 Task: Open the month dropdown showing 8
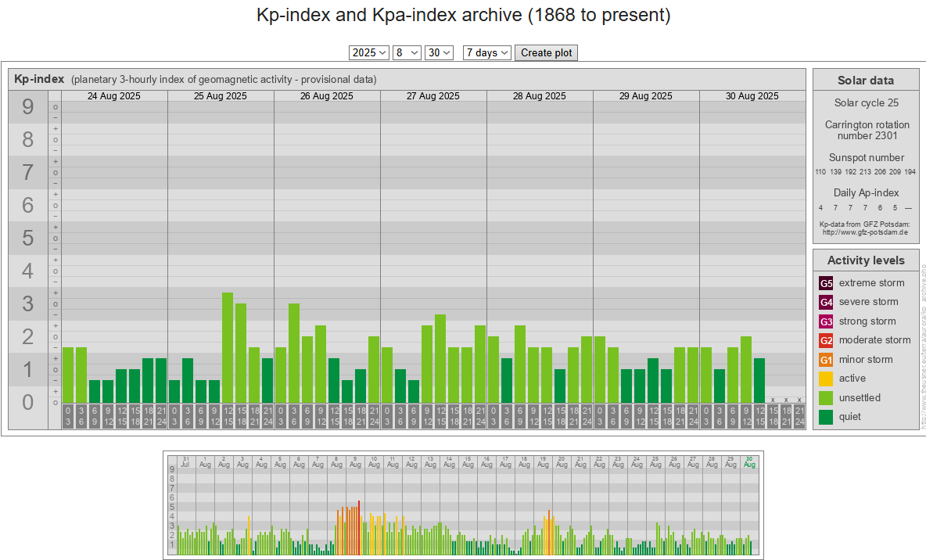tap(407, 52)
